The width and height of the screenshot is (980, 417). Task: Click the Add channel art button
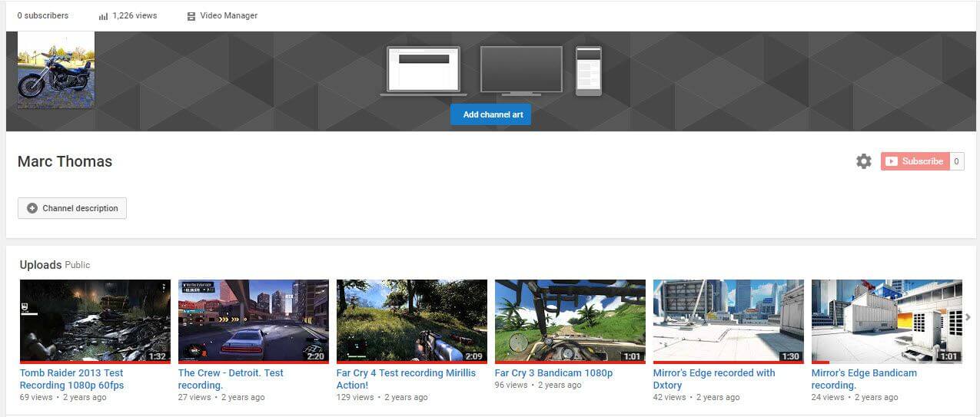click(x=490, y=114)
